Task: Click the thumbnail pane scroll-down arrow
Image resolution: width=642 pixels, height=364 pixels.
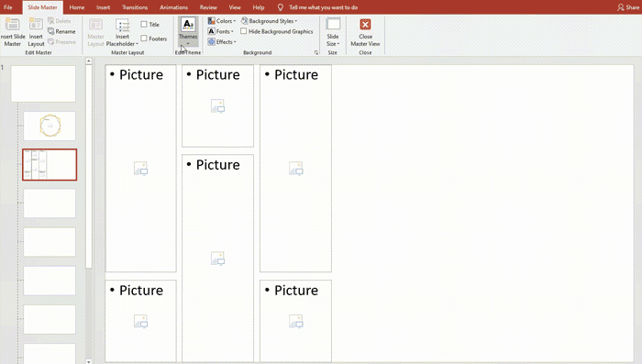Action: 89,361
